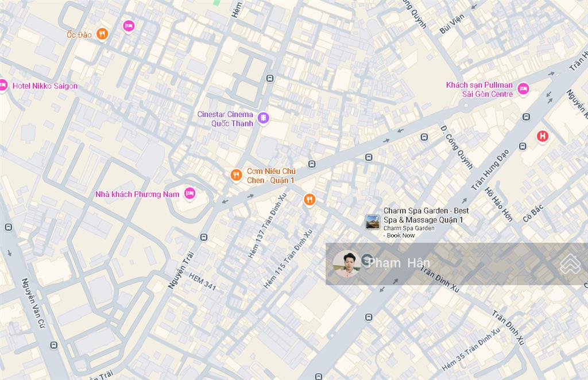Click the Ốc Đào restaurant pin icon

pyautogui.click(x=102, y=34)
